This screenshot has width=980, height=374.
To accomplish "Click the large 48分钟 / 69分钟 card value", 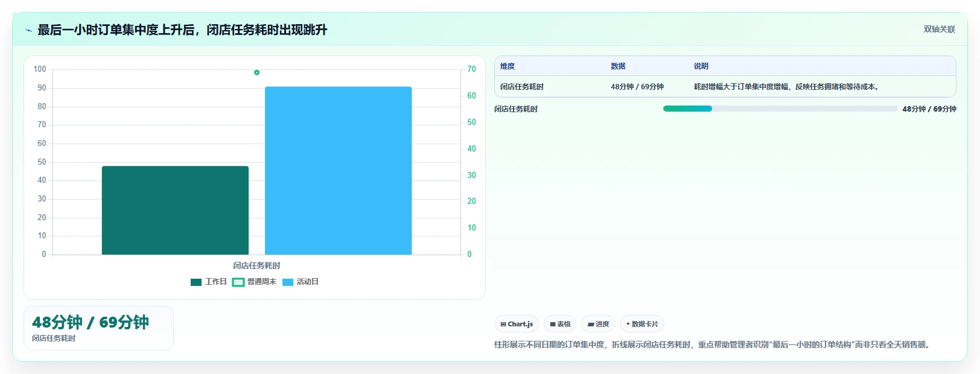I will 91,322.
